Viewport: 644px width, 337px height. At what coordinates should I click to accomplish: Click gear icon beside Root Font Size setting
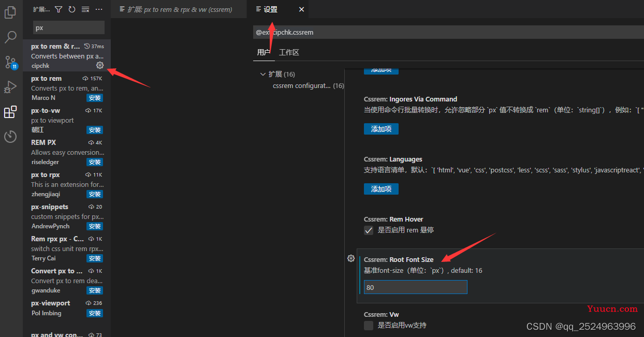click(350, 258)
